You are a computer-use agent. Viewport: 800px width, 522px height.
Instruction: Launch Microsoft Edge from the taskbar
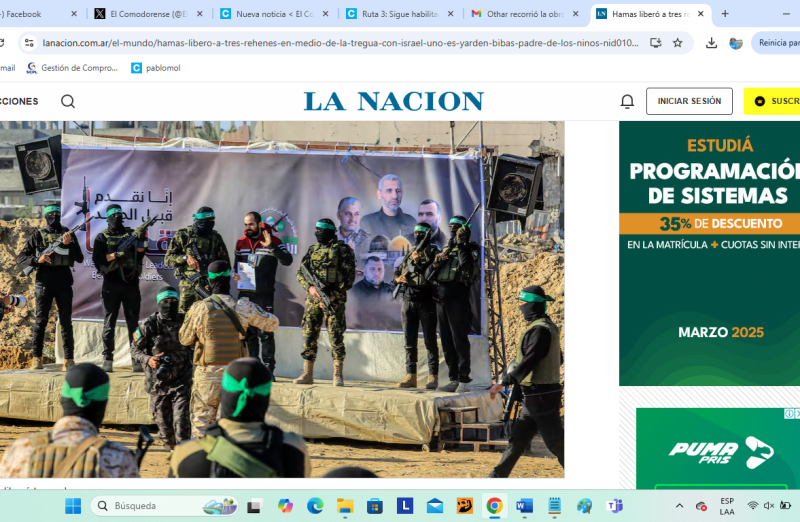click(x=315, y=506)
